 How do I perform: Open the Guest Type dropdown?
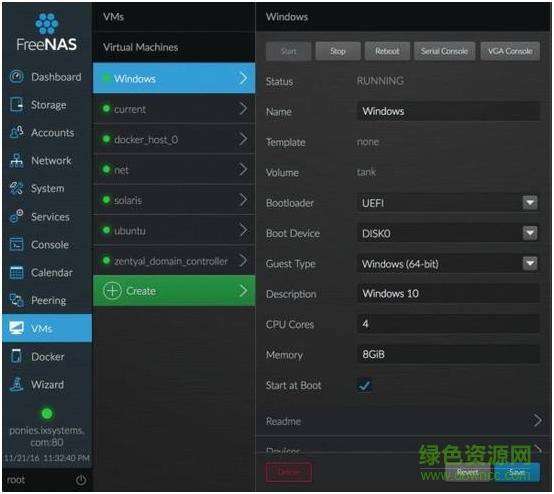point(530,263)
